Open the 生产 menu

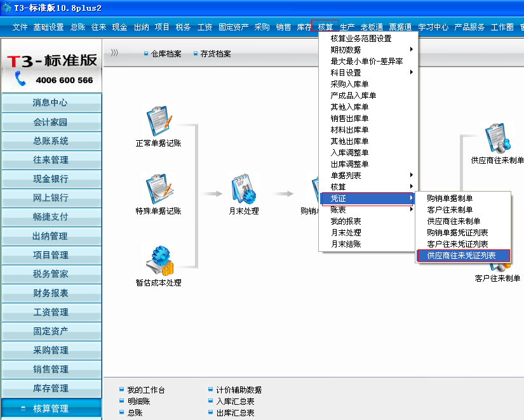click(347, 27)
